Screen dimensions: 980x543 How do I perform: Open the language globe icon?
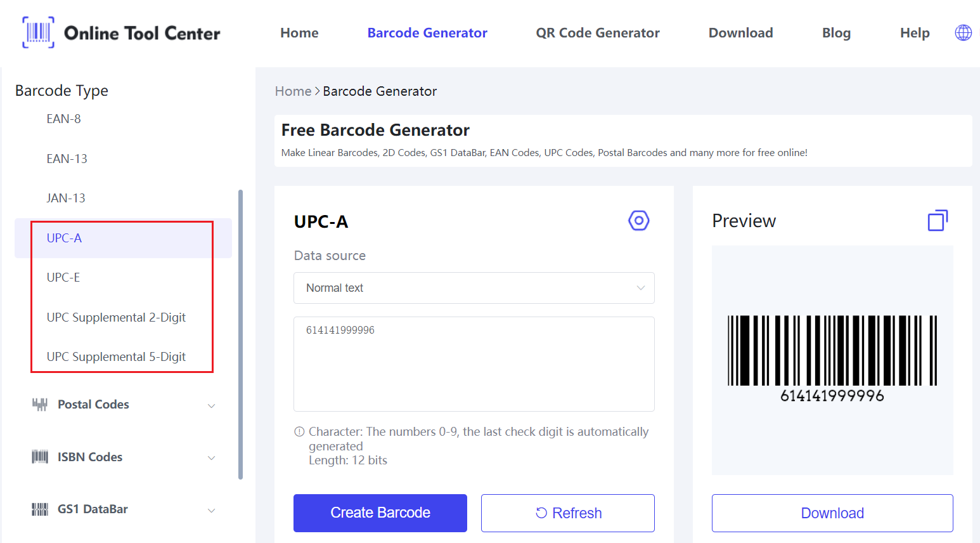coord(963,32)
